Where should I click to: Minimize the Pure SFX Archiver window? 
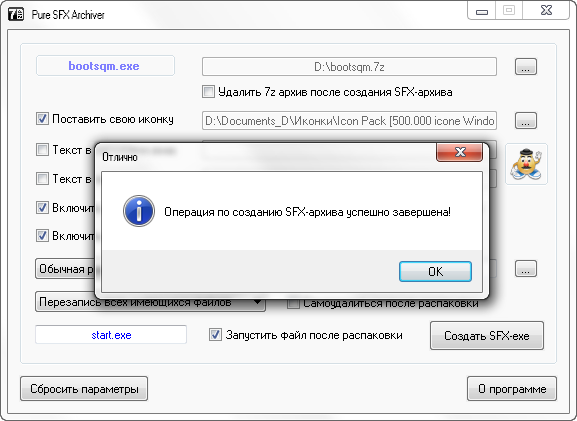[482, 11]
